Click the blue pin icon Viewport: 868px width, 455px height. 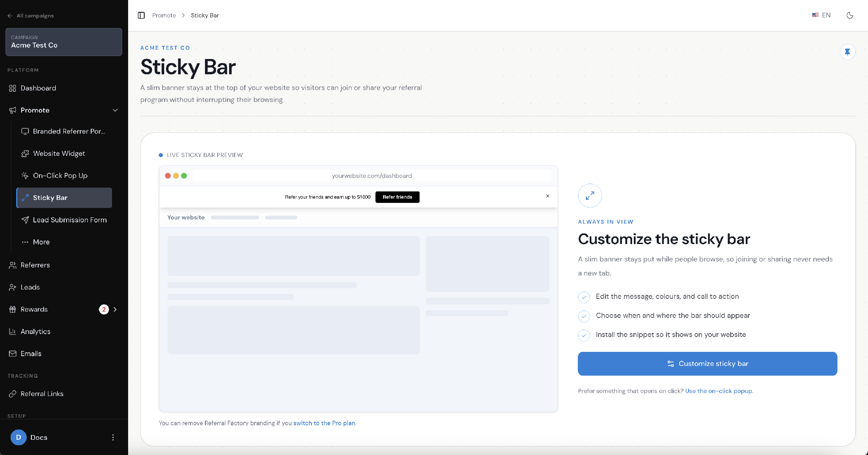(x=848, y=52)
